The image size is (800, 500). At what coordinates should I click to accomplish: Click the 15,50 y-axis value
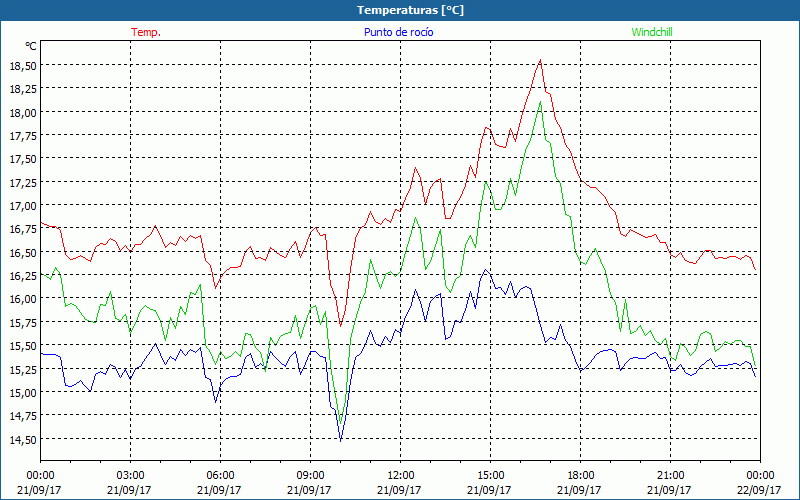(x=23, y=346)
